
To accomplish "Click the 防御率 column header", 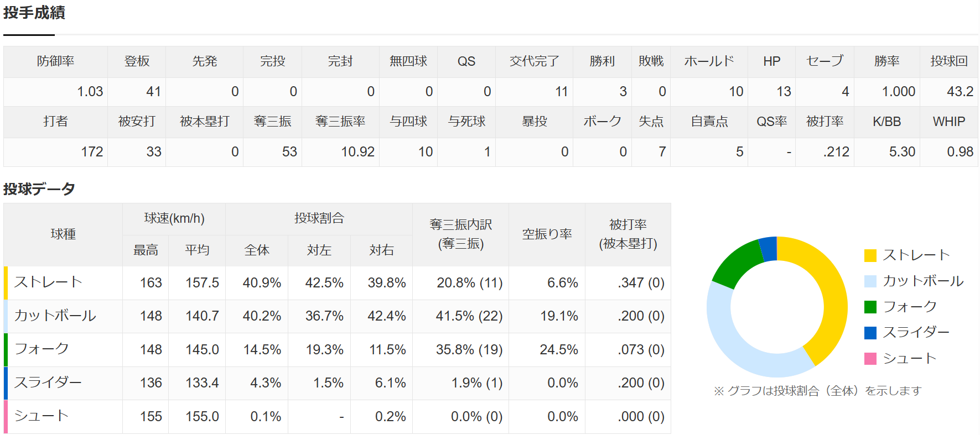I will tap(55, 61).
